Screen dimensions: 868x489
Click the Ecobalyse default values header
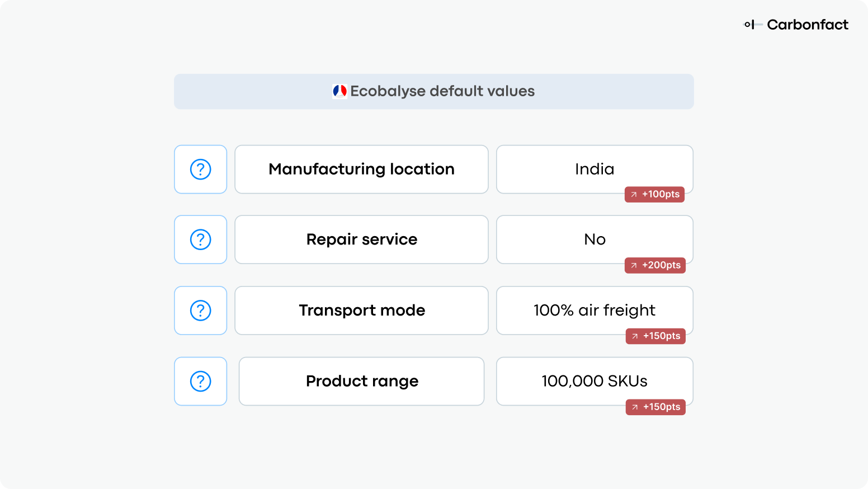pos(434,91)
